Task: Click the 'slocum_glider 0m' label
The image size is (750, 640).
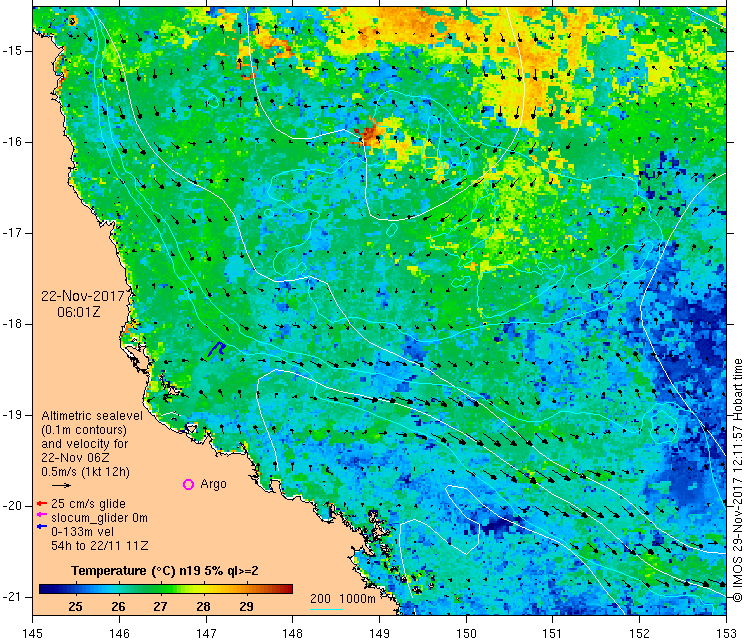Action: click(x=99, y=518)
